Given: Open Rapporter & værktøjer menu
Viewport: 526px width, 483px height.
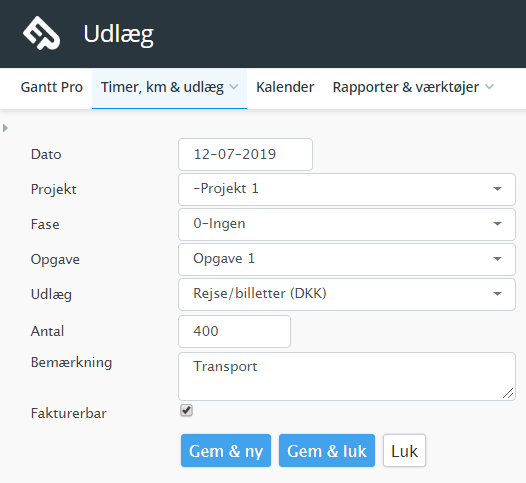Looking at the screenshot, I should point(413,87).
